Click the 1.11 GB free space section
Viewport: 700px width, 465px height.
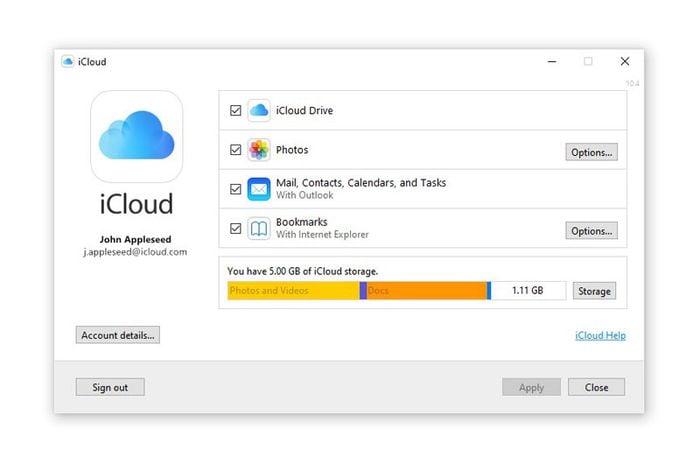(x=528, y=291)
